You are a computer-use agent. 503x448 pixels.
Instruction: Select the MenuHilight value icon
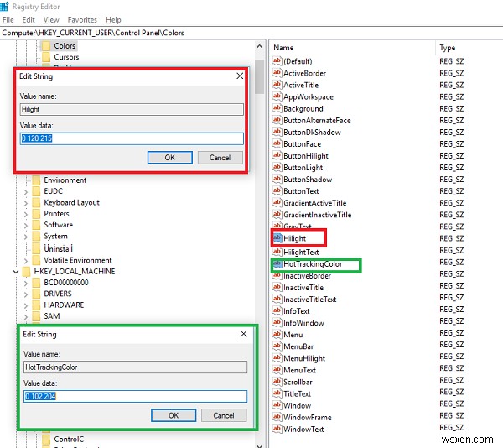[277, 358]
